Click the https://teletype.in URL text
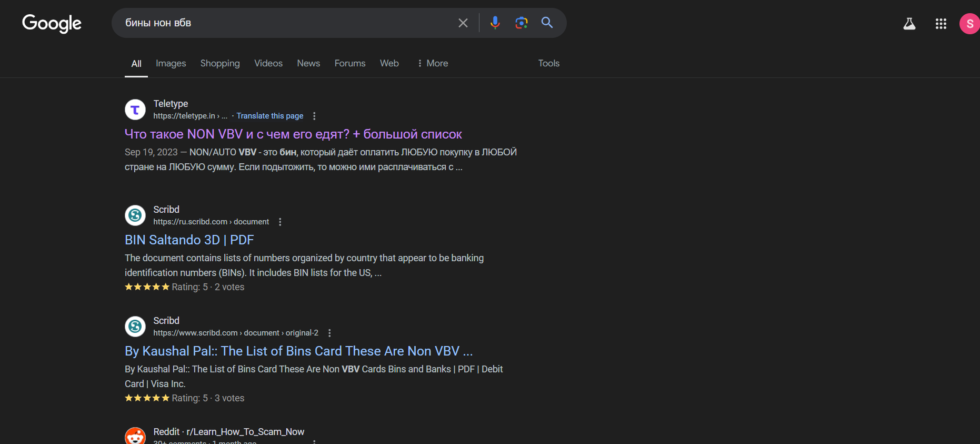980x444 pixels. tap(190, 116)
